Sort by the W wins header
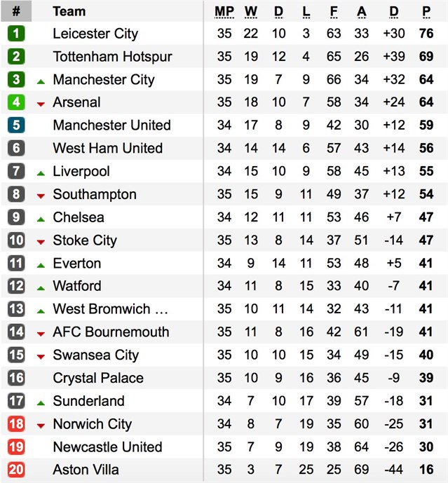448x483 pixels. 251,12
